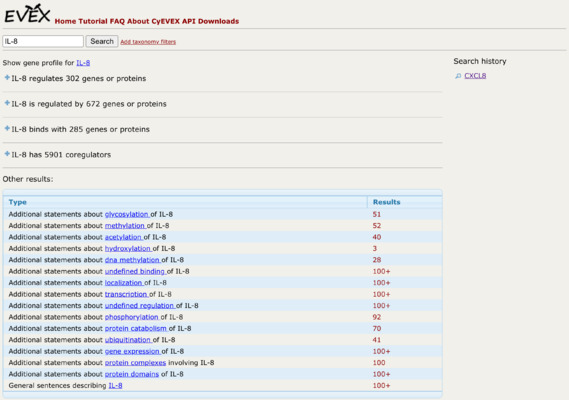Open the Downloads menu item
Viewport: 569px width, 400px height.
click(x=218, y=21)
